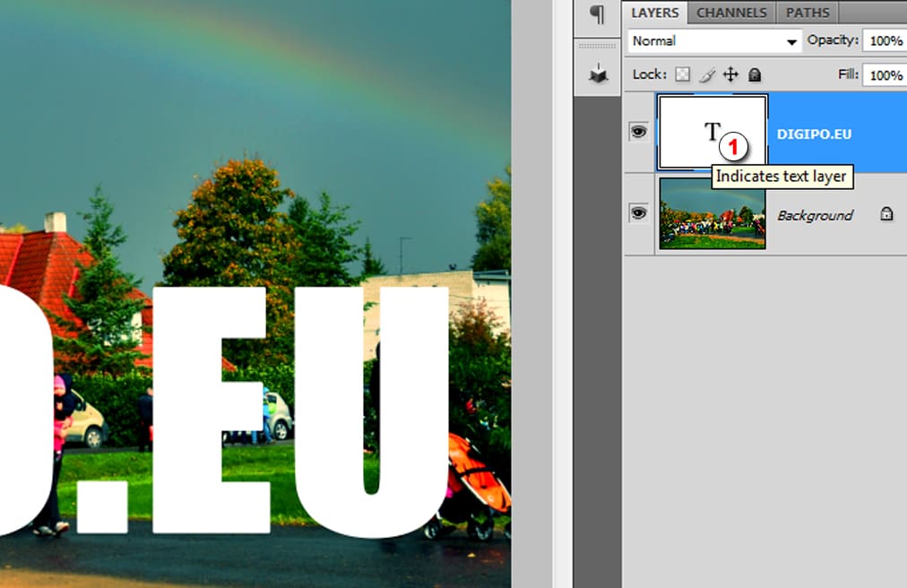Click the Fill label
Image resolution: width=907 pixels, height=588 pixels.
(848, 74)
